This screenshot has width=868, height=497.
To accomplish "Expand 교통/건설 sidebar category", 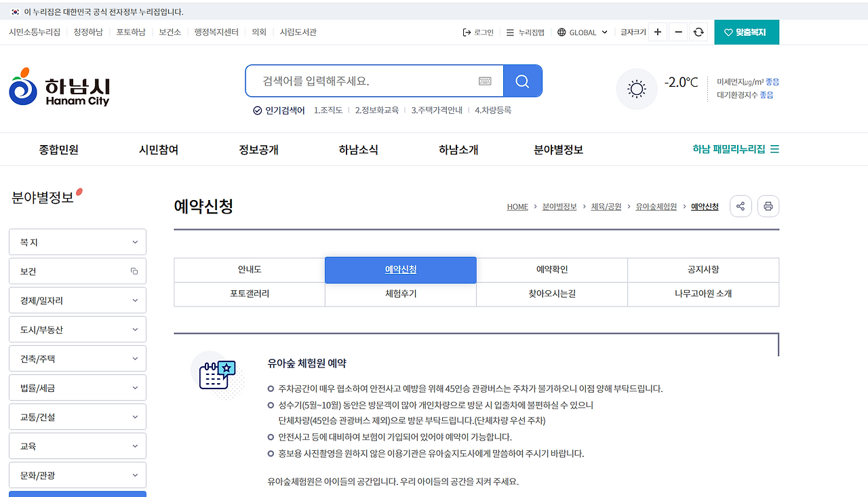I will (77, 417).
